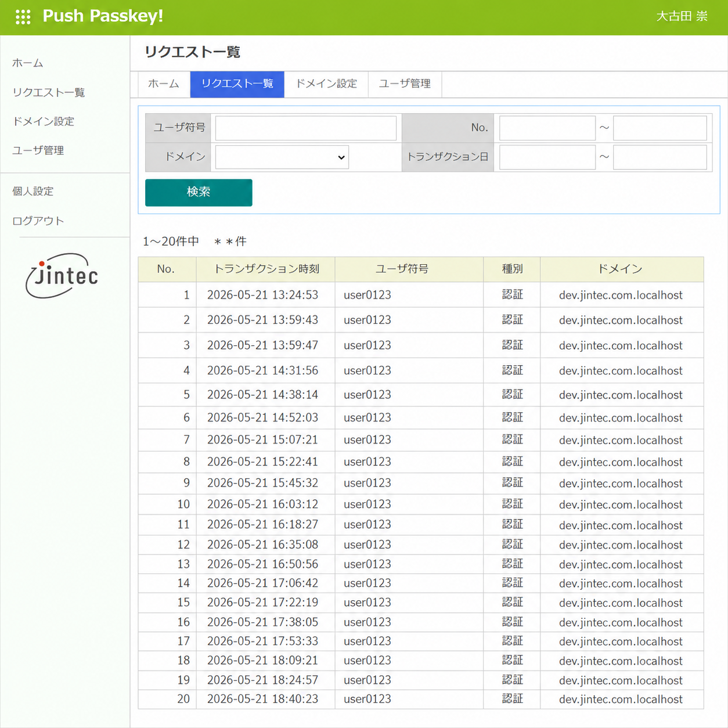Click timestamp 2026-05-21 14:38:14
Image resolution: width=728 pixels, height=728 pixels.
coord(262,395)
